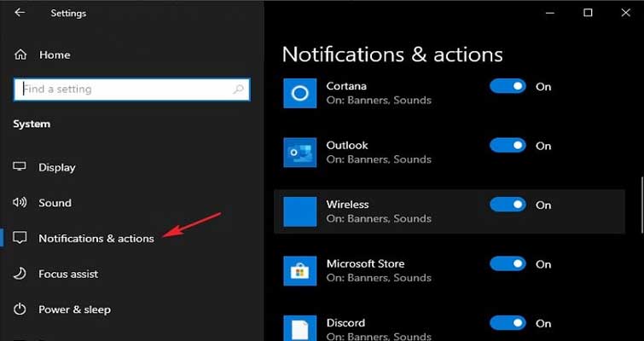The width and height of the screenshot is (644, 341).
Task: Click the vertical scrollbar thumb
Action: [642, 205]
